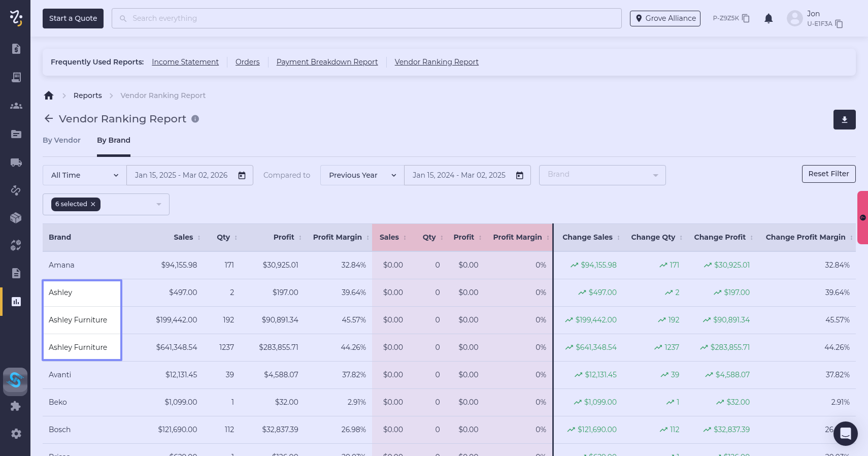This screenshot has width=868, height=456.
Task: Click the Reset Filter button
Action: pos(828,174)
